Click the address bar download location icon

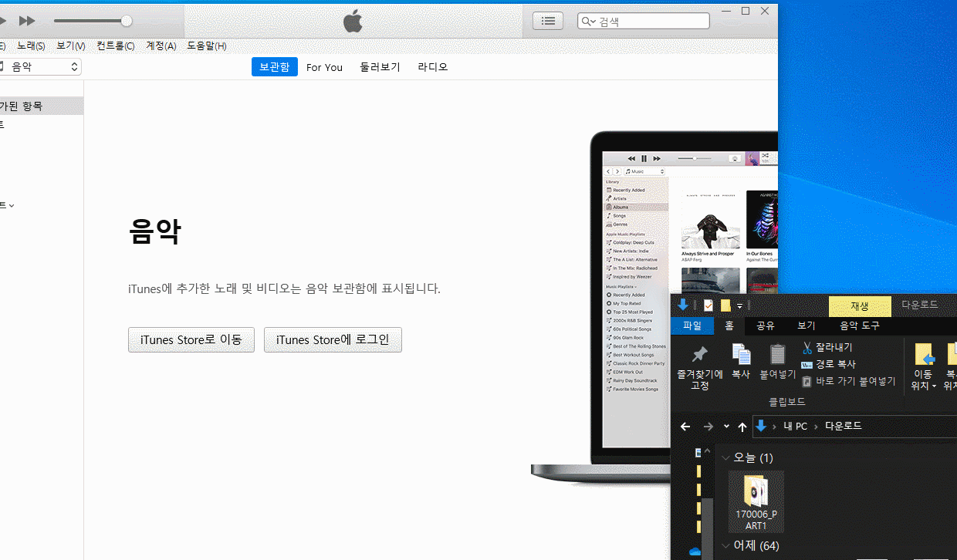point(761,426)
